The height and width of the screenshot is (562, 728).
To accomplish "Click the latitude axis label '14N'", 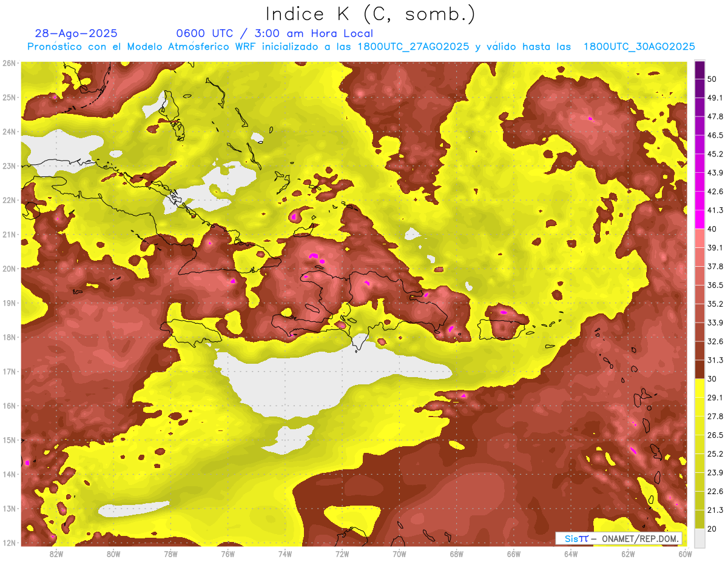I will [9, 474].
